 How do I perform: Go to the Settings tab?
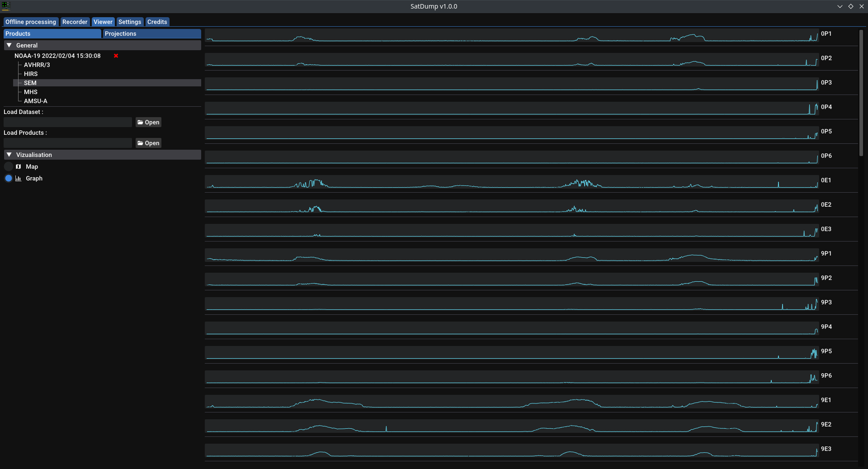click(x=130, y=22)
